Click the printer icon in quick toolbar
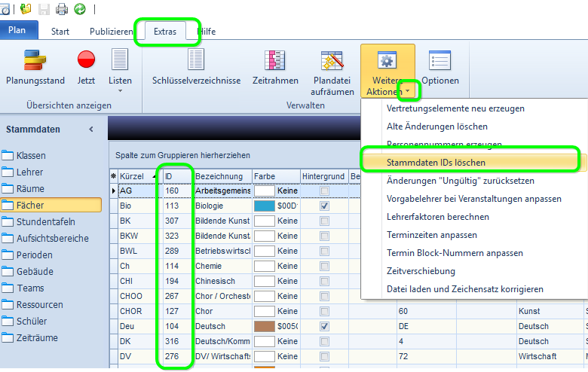The height and width of the screenshot is (372, 588). click(x=62, y=8)
